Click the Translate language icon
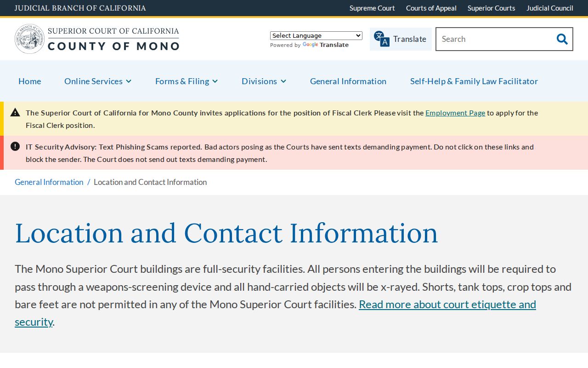 tap(382, 39)
